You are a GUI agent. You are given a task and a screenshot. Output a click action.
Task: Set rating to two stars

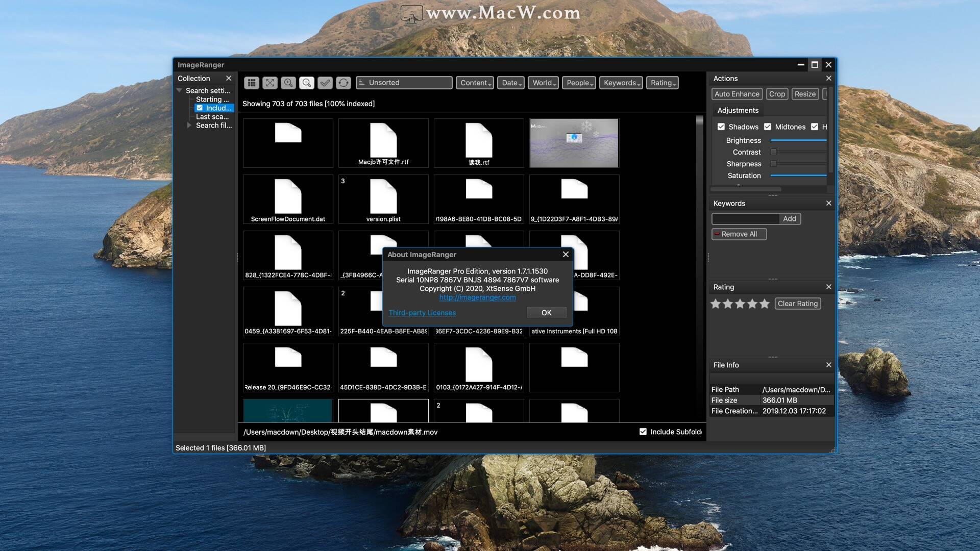coord(728,304)
